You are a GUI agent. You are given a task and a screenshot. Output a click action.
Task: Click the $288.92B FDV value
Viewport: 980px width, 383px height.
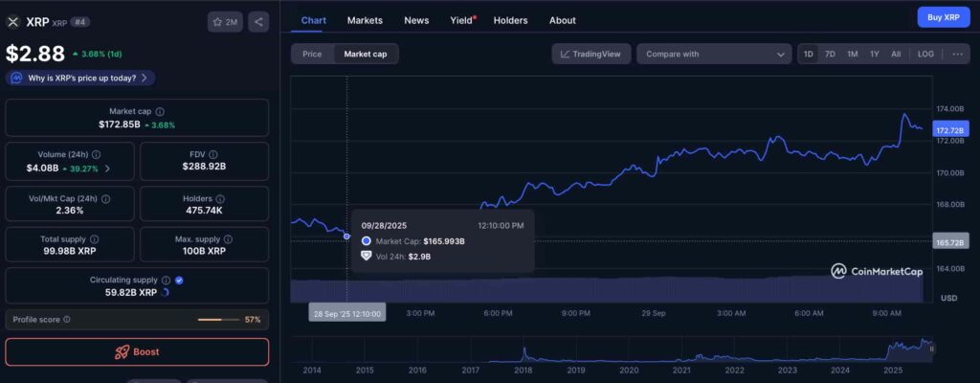(x=204, y=167)
